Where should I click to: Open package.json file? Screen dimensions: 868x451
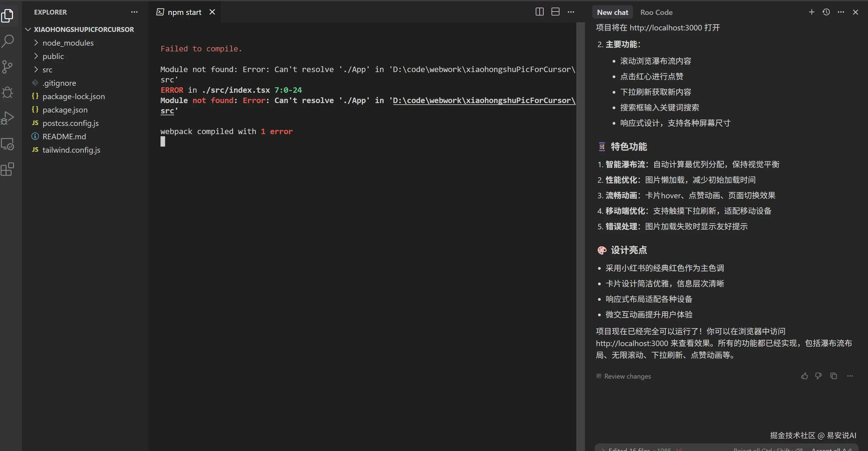pos(65,110)
